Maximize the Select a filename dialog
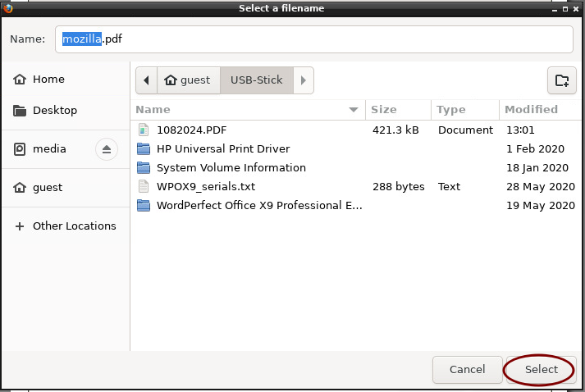 [x=565, y=9]
